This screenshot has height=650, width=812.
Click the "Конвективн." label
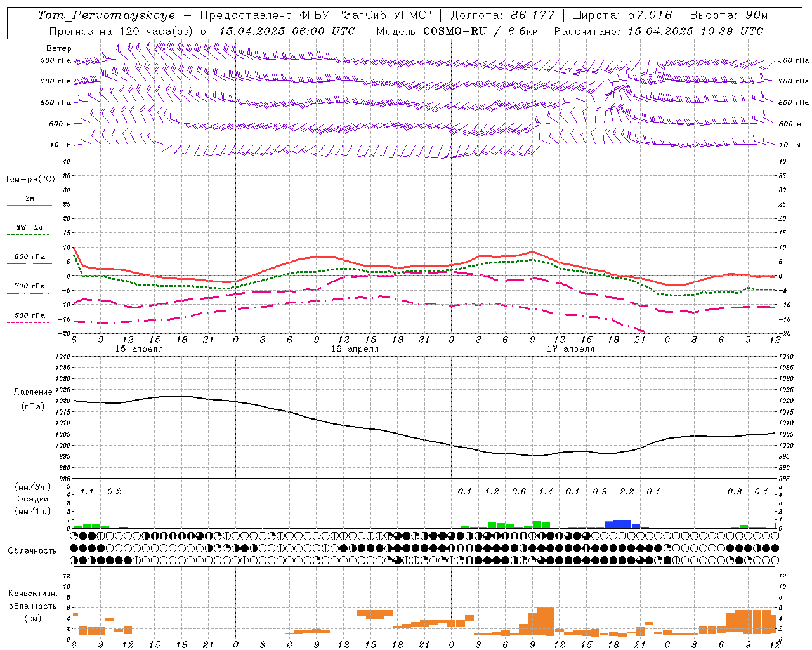(33, 594)
